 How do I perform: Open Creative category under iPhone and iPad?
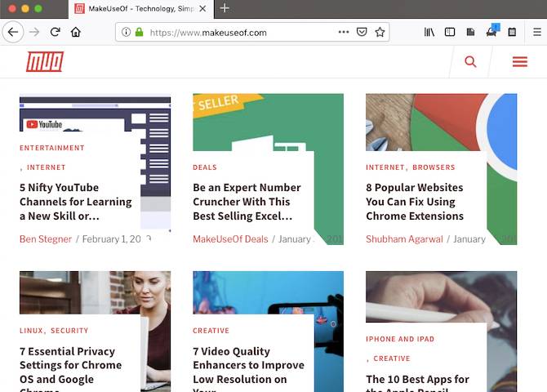392,359
